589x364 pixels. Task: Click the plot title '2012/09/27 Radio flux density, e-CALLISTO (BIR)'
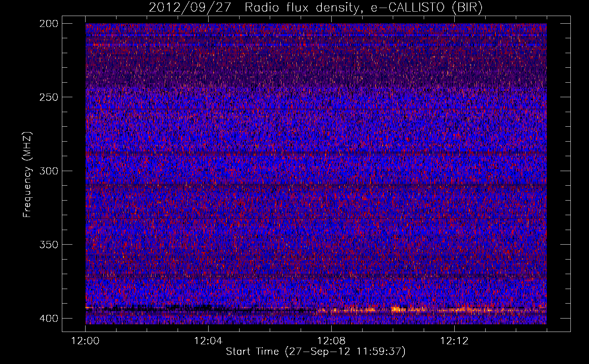tap(316, 8)
